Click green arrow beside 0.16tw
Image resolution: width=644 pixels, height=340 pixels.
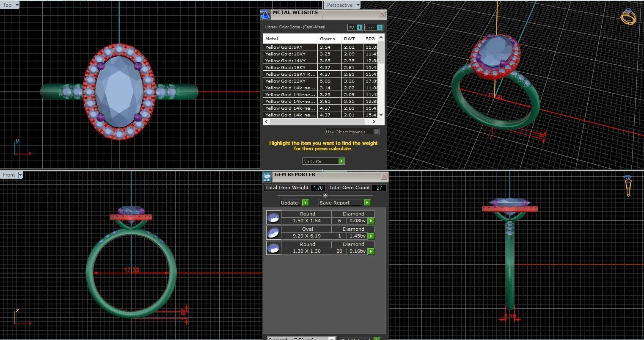[x=371, y=252]
